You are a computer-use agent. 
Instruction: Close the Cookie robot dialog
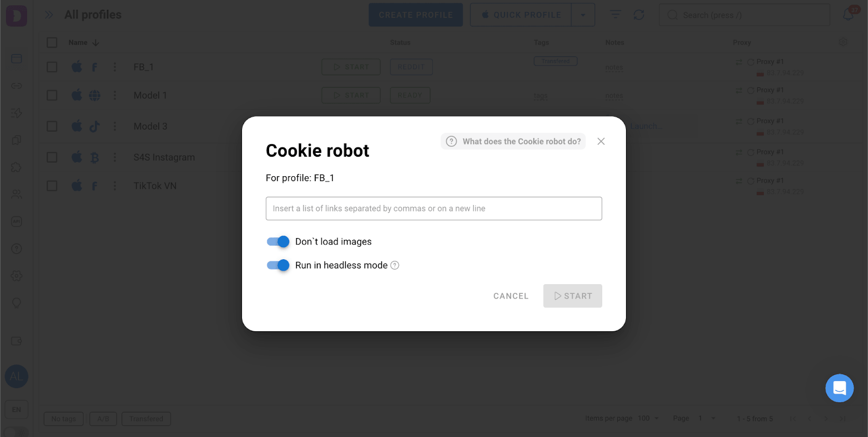601,142
